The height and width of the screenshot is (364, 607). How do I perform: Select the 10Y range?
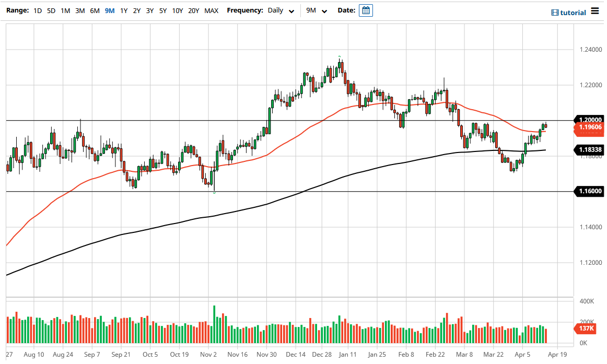click(178, 10)
